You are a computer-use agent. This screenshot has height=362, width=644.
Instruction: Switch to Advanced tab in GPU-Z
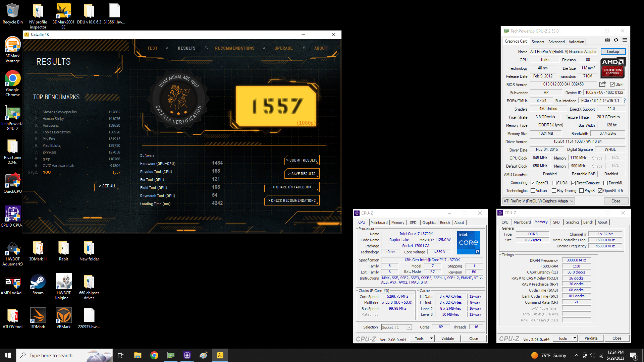pyautogui.click(x=556, y=42)
